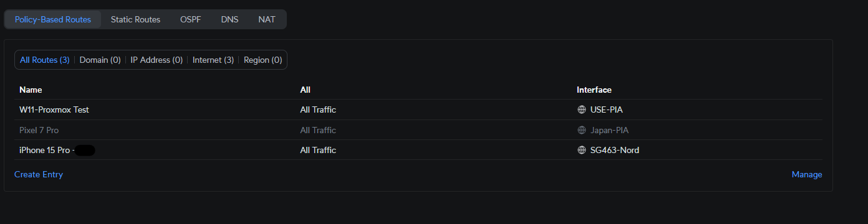Image resolution: width=868 pixels, height=224 pixels.
Task: Click the Name column header
Action: point(31,90)
